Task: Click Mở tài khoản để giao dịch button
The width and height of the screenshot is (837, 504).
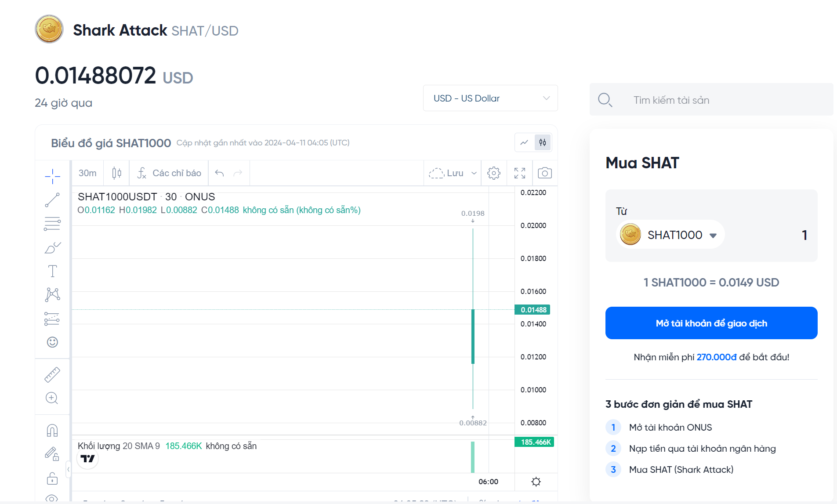Action: (x=711, y=323)
